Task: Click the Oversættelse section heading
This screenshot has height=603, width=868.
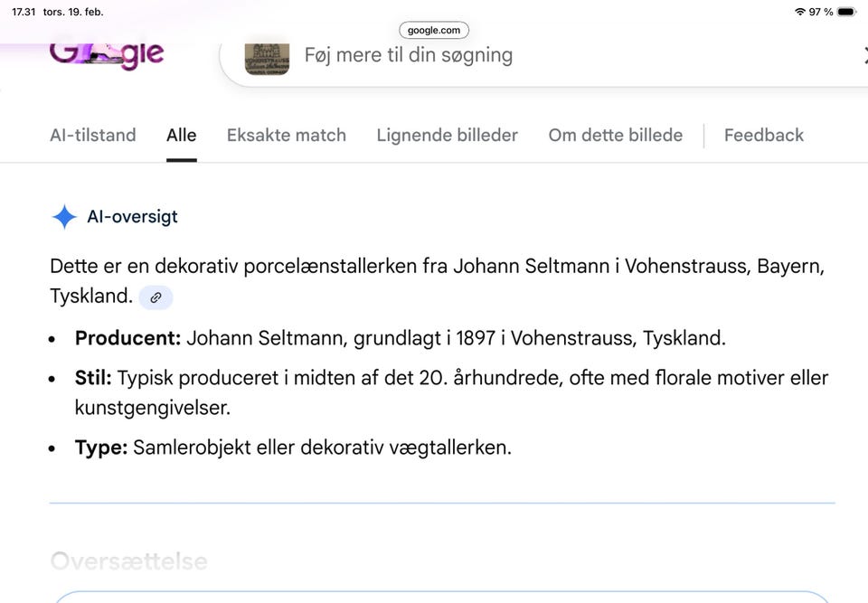Action: [x=127, y=561]
